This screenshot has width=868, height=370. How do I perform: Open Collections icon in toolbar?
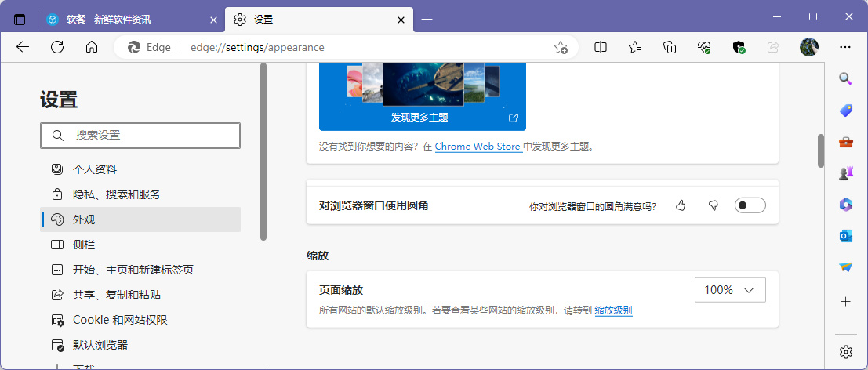pyautogui.click(x=670, y=47)
